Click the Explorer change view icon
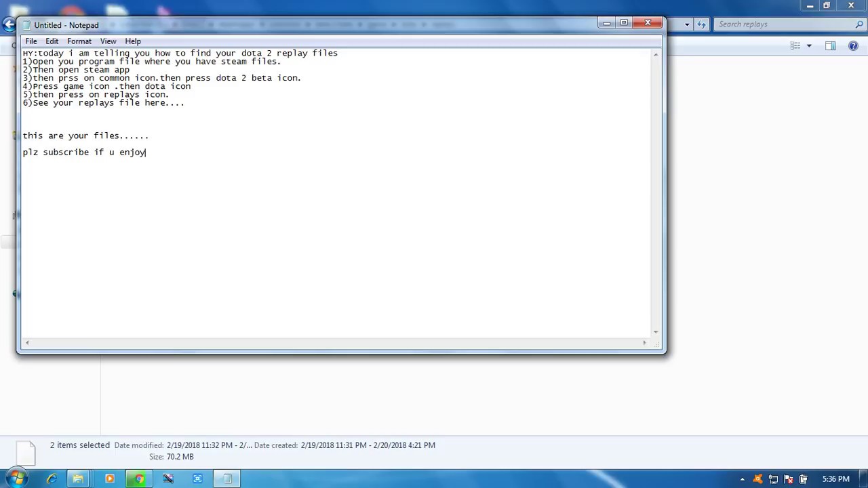The width and height of the screenshot is (868, 488). click(795, 46)
